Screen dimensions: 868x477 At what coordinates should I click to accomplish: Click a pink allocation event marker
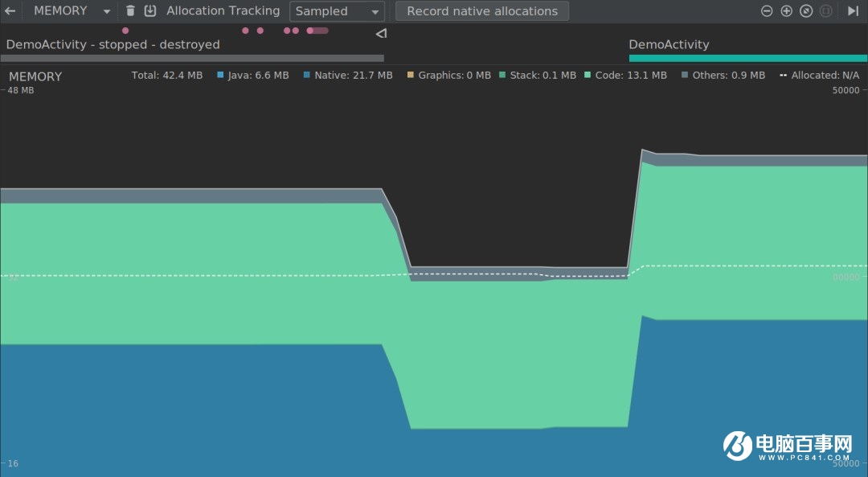tap(125, 31)
